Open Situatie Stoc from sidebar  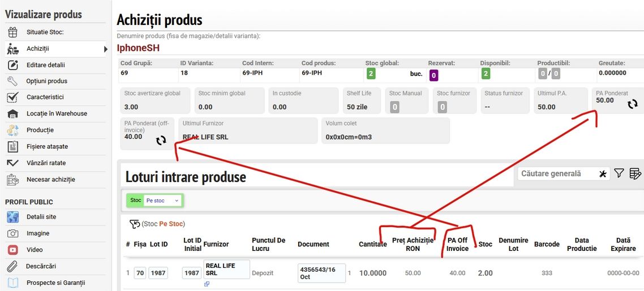click(x=45, y=32)
